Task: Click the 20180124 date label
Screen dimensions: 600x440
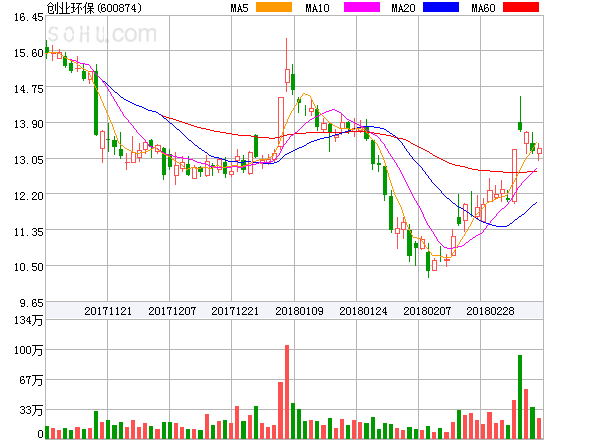Action: click(363, 311)
